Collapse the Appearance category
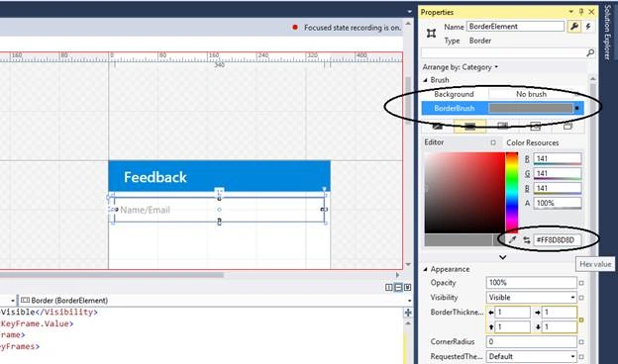Screen dimensions: 618x364 (425, 270)
